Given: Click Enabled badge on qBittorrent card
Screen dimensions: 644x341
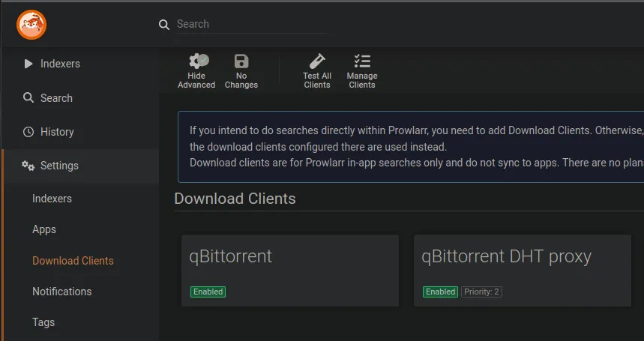Looking at the screenshot, I should click(208, 292).
